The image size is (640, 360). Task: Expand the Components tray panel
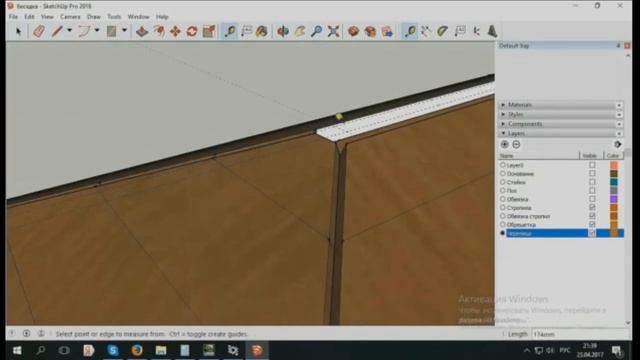point(503,124)
